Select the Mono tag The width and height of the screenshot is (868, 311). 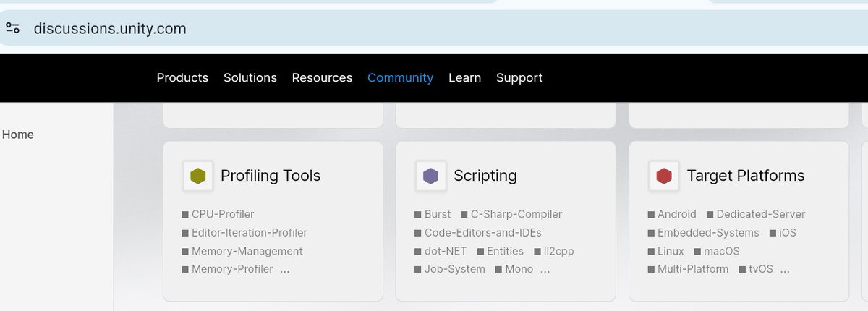pos(514,269)
